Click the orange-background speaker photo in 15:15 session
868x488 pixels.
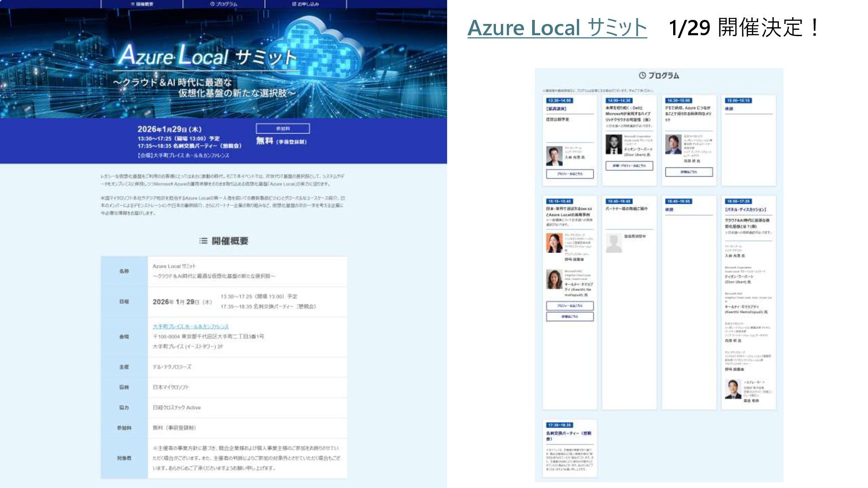[x=554, y=243]
